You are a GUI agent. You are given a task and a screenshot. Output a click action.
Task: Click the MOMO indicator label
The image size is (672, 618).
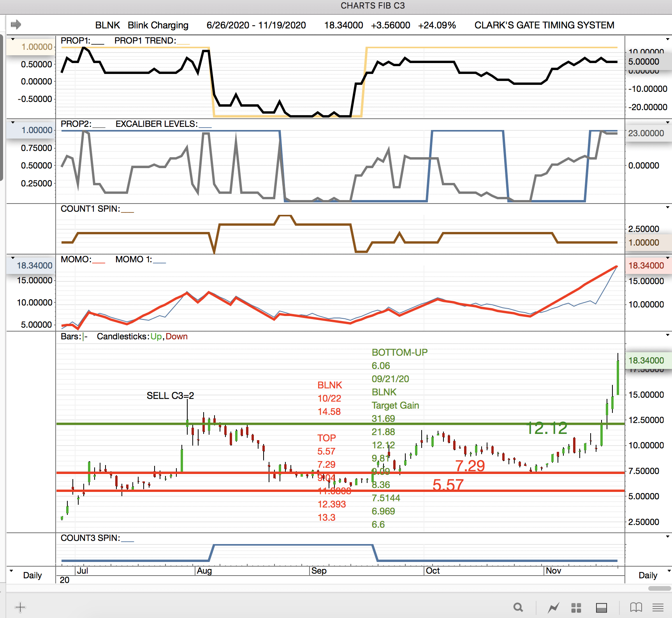tap(76, 259)
